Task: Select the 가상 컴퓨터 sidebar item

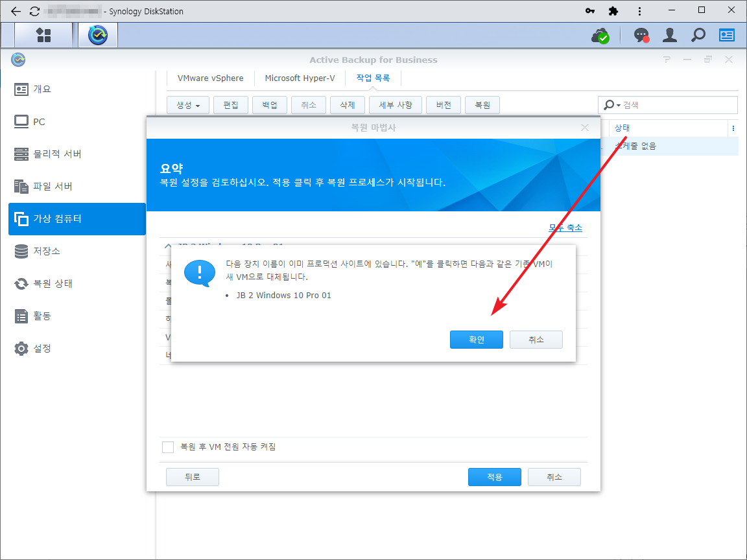Action: [x=77, y=219]
